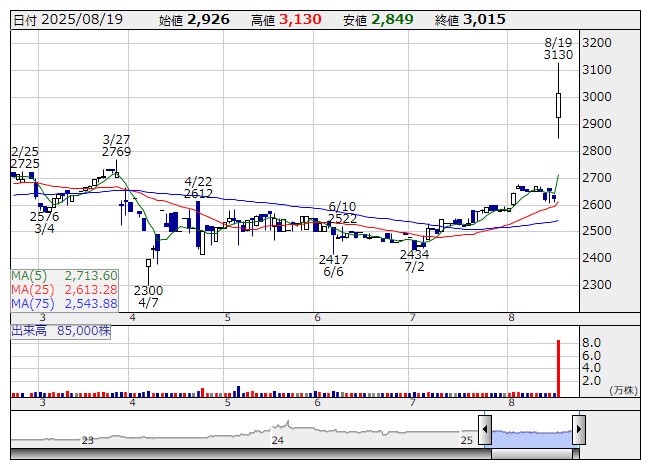Click the (万株) unit label
Screen dimensions: 653x470
coord(623,390)
